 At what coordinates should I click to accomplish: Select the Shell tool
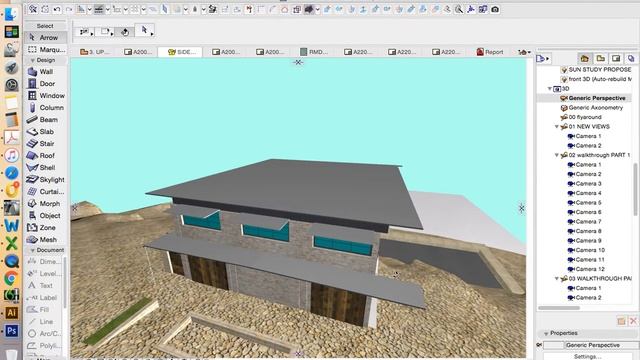pos(45,168)
